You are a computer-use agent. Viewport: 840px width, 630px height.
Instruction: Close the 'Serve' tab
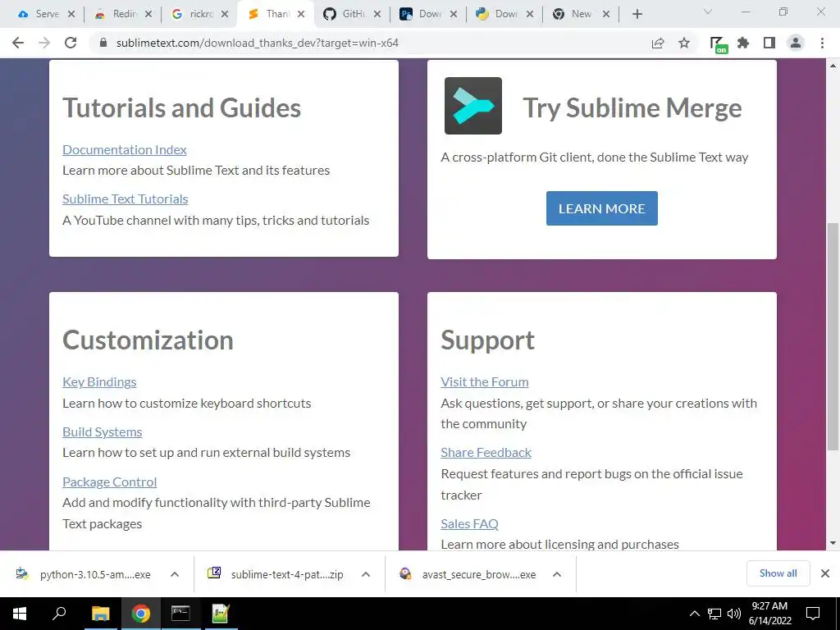click(x=71, y=14)
